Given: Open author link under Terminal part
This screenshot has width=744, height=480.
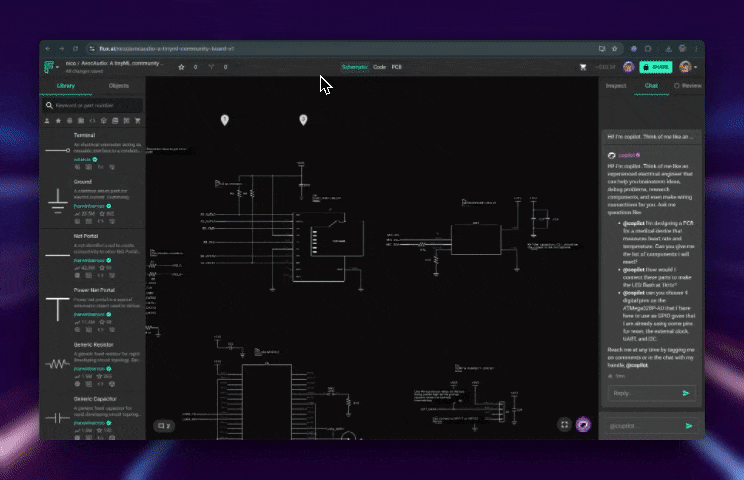Looking at the screenshot, I should pos(82,160).
